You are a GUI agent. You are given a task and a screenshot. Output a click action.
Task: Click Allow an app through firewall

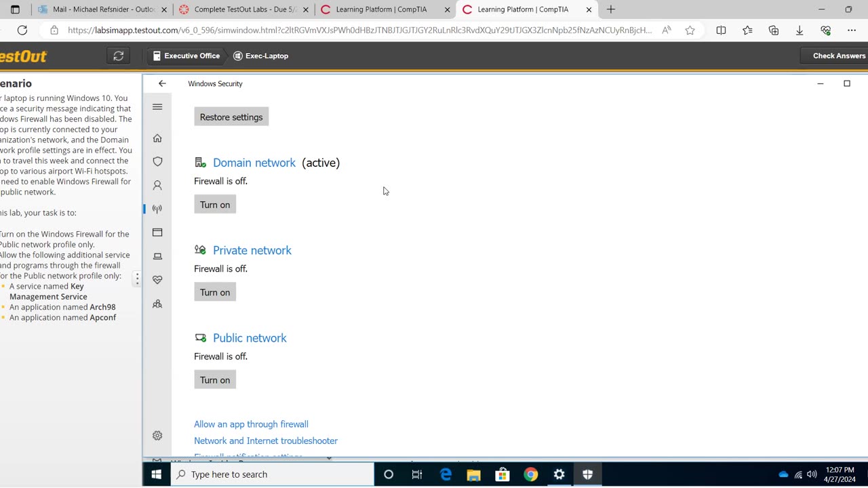coord(251,424)
